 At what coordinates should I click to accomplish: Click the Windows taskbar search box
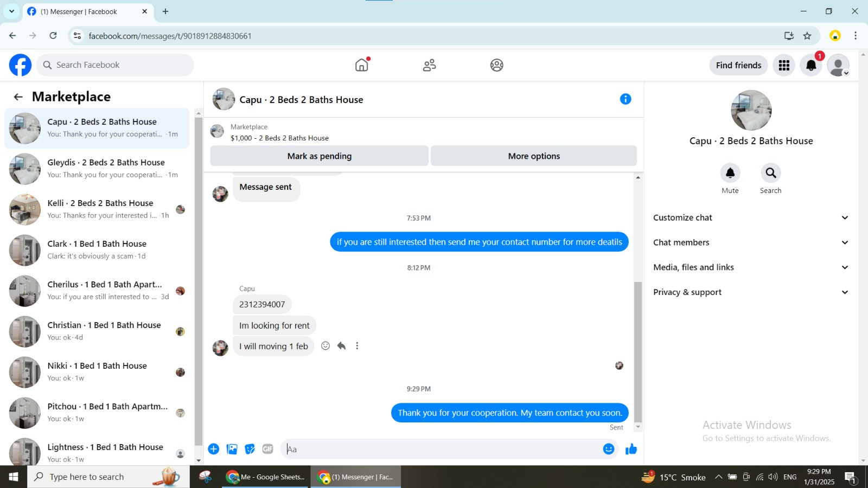pos(108,477)
